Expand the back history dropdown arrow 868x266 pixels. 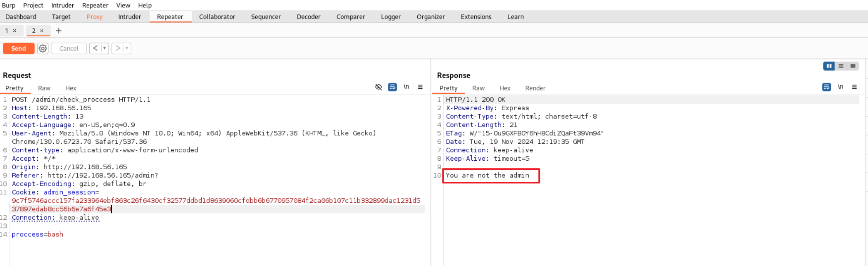point(105,48)
